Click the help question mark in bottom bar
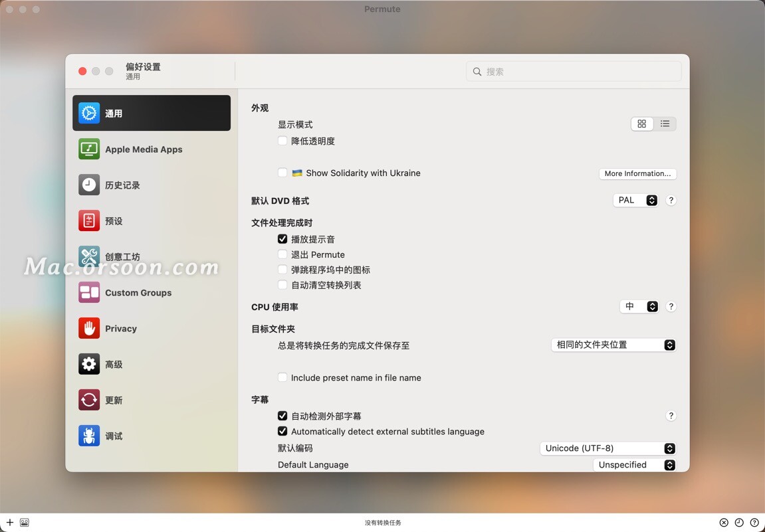Screen dimensions: 765x532 pos(754,522)
